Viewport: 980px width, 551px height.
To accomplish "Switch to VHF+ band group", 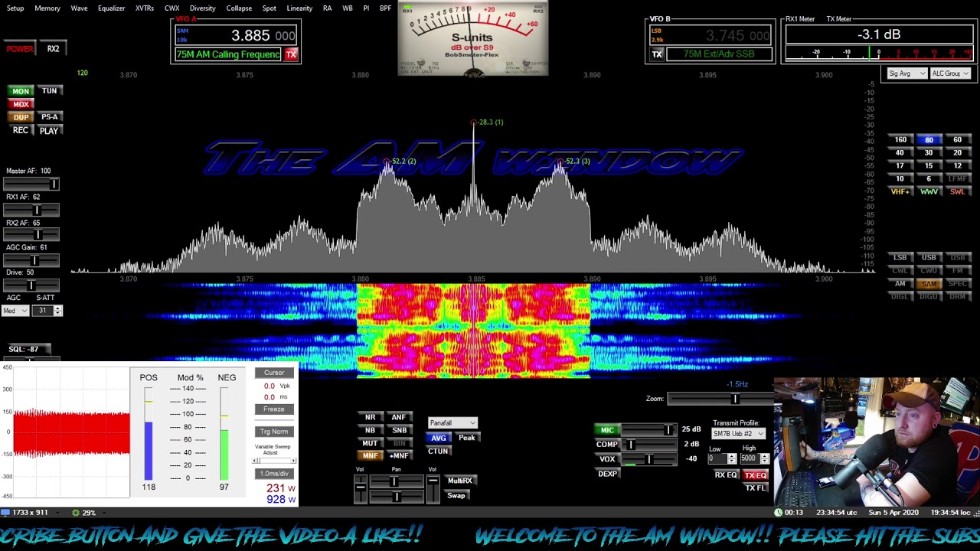I will pos(900,192).
